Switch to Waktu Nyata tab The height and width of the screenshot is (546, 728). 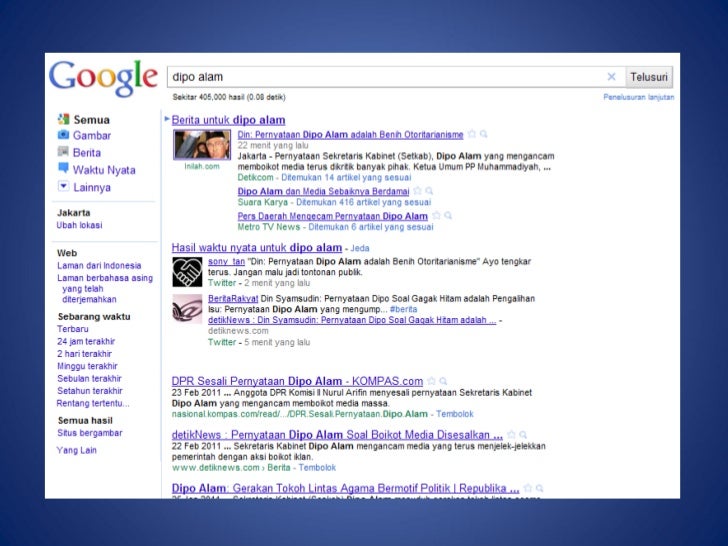pos(104,170)
